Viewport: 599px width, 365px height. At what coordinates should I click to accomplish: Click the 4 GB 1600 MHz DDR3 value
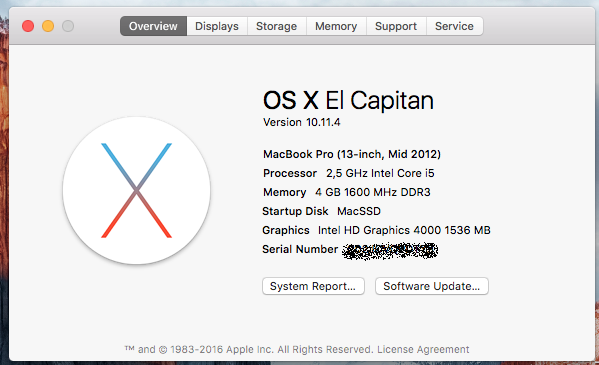[372, 192]
